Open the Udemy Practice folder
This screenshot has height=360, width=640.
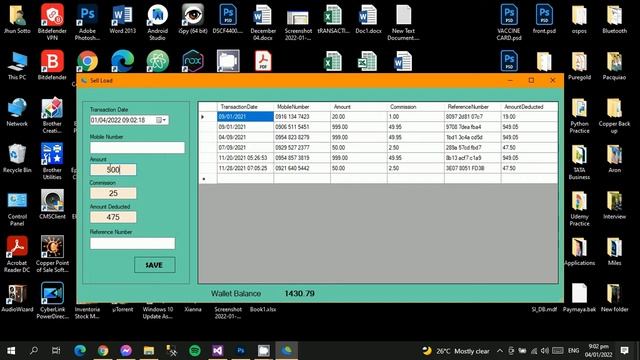pos(579,208)
